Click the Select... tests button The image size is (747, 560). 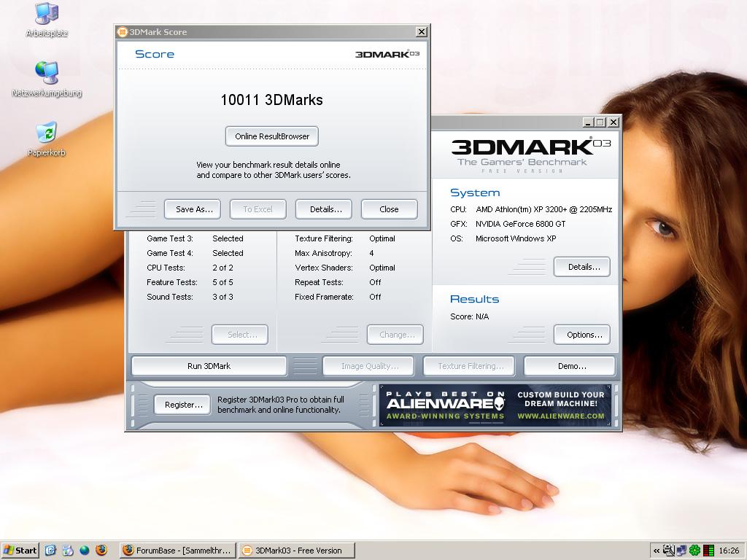tap(240, 335)
